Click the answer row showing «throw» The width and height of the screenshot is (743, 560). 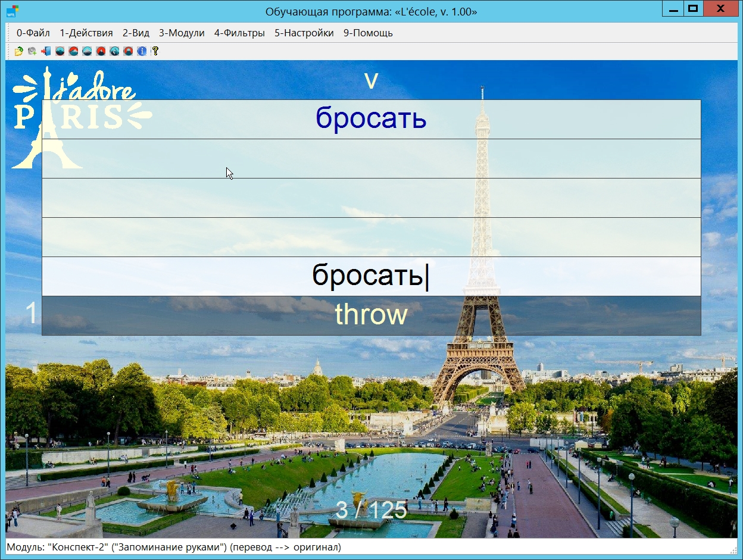pos(371,315)
